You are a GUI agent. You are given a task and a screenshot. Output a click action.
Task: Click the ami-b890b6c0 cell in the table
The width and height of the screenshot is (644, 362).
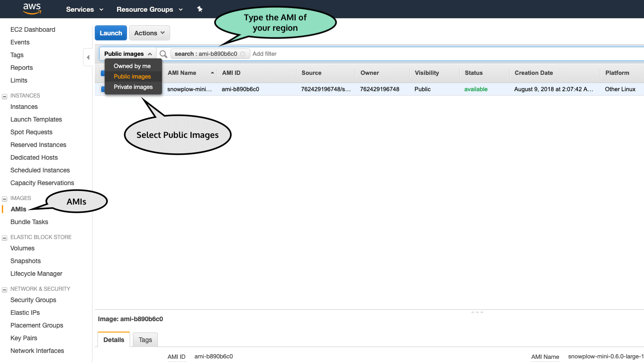[x=240, y=89]
